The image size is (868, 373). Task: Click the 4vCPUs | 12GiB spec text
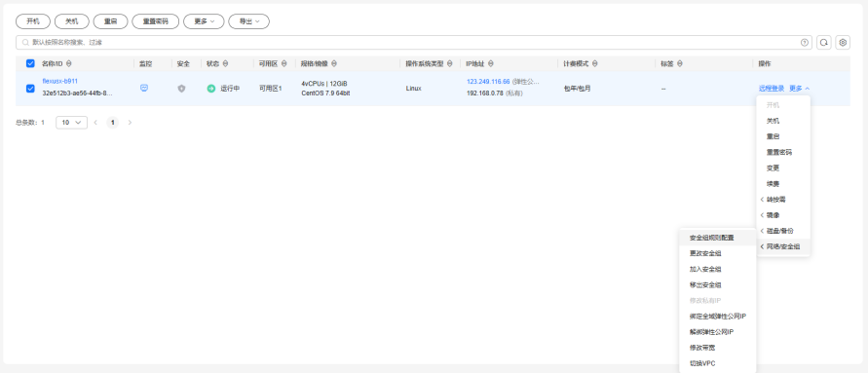tap(324, 84)
